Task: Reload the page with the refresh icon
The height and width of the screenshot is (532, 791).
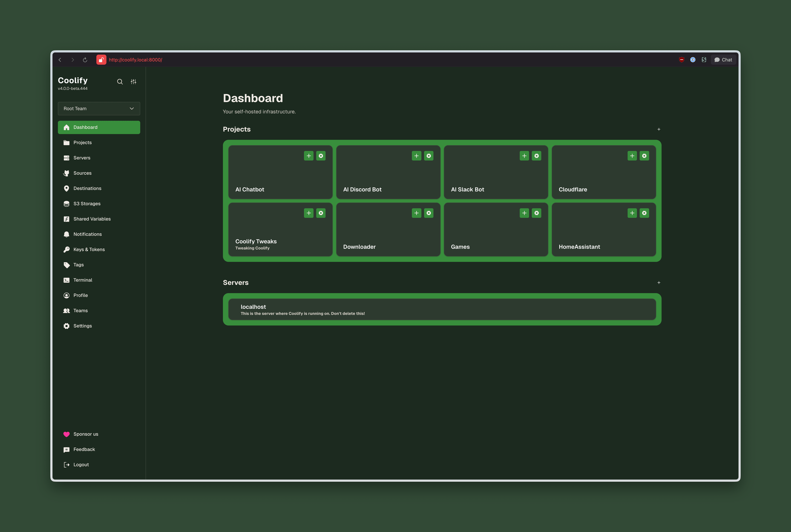Action: click(x=85, y=60)
